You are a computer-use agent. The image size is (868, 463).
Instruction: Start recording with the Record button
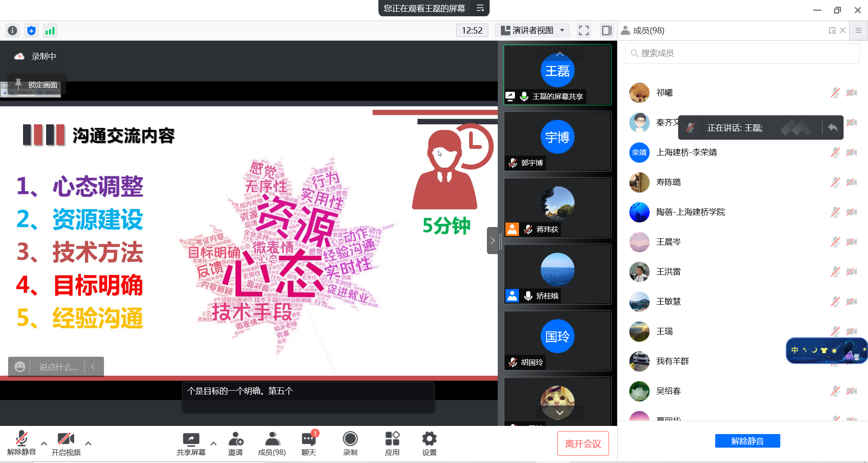point(350,443)
